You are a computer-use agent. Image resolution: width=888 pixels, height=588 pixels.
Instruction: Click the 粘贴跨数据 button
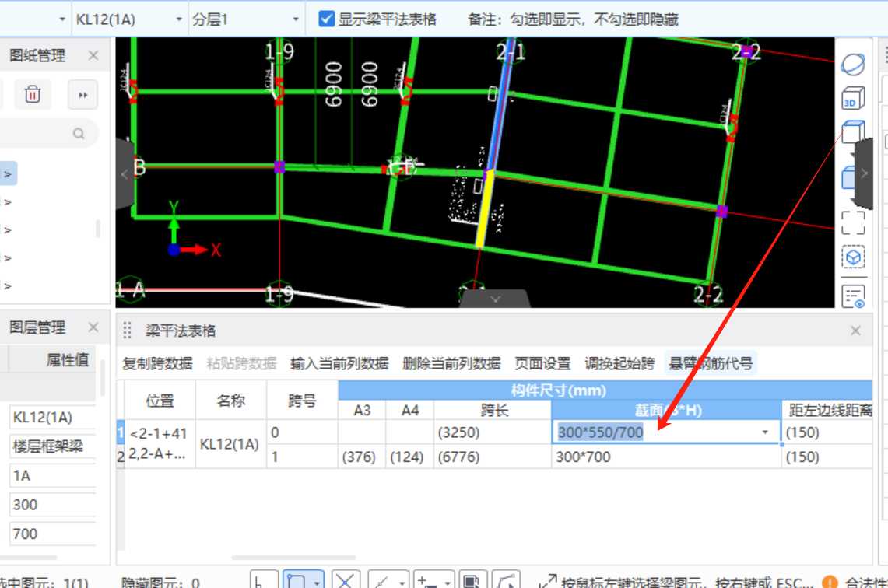click(x=241, y=363)
